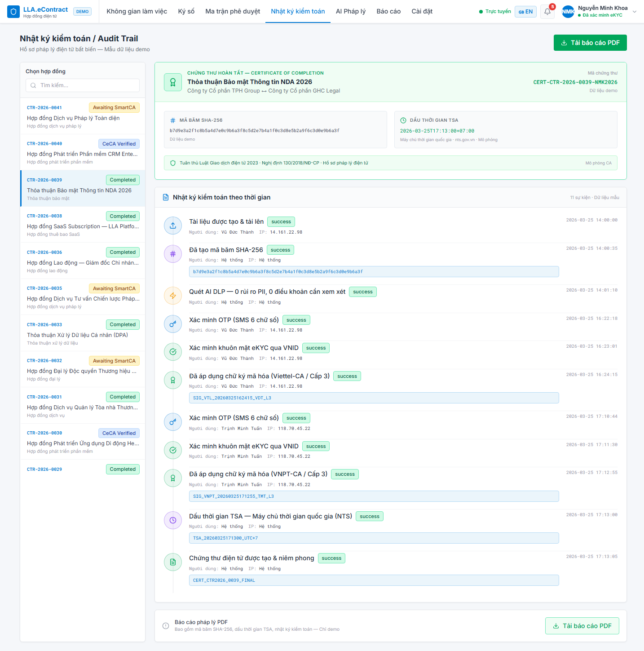Select contract CTR-2026-0035 Tư vấn Chiến lược

pyautogui.click(x=83, y=297)
